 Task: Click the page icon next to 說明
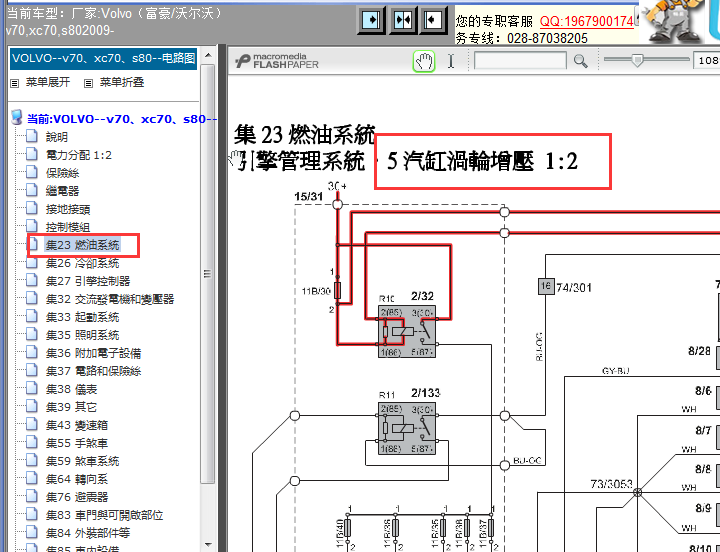32,135
